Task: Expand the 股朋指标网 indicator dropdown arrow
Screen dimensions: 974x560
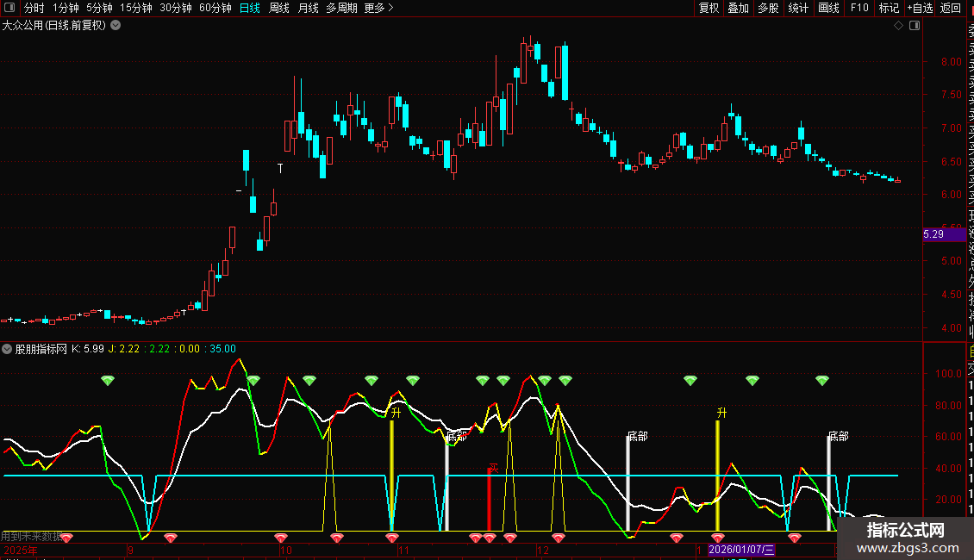Action: 8,349
